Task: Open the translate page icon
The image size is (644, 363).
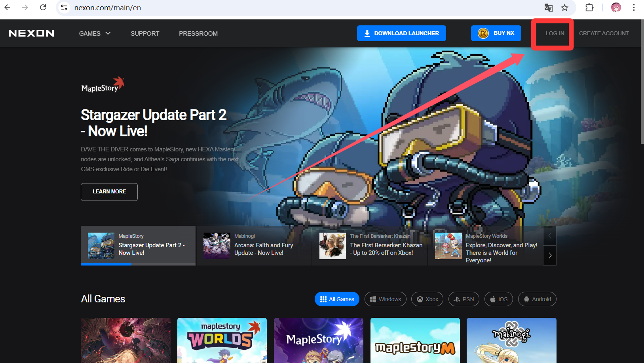Action: (x=549, y=8)
